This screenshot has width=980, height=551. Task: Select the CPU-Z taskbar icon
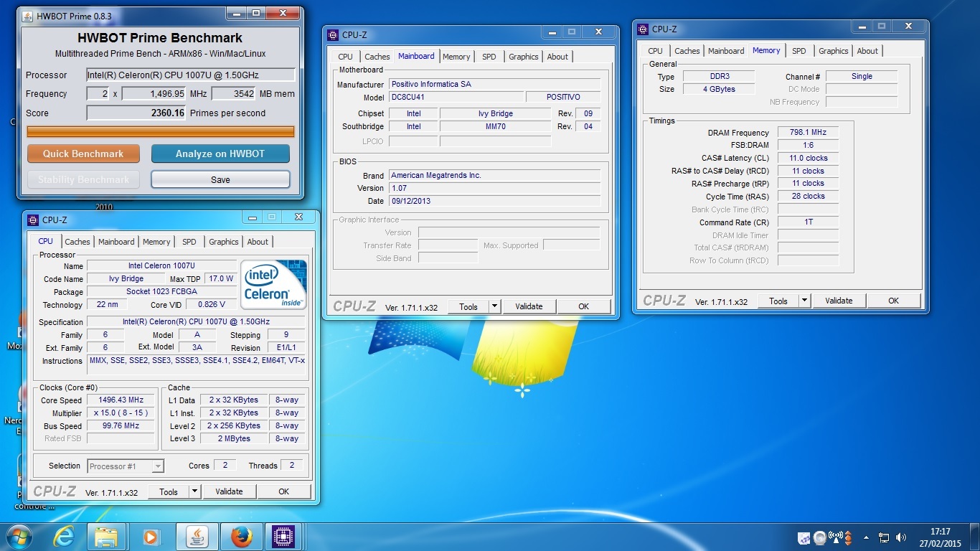(x=285, y=537)
